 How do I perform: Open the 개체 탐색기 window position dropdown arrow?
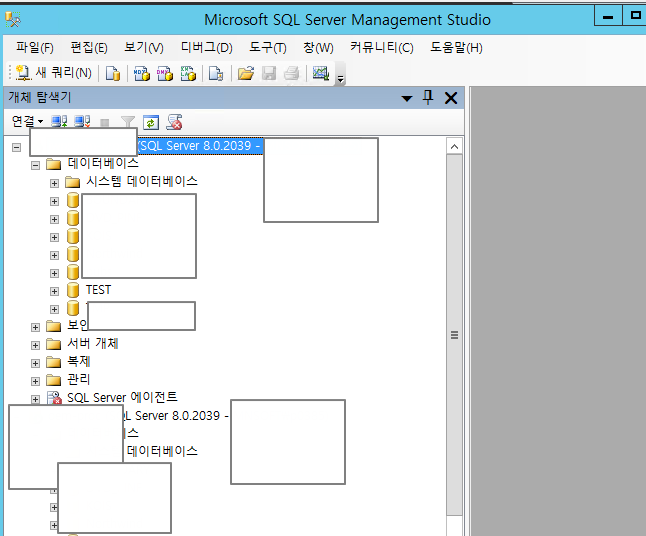[407, 98]
